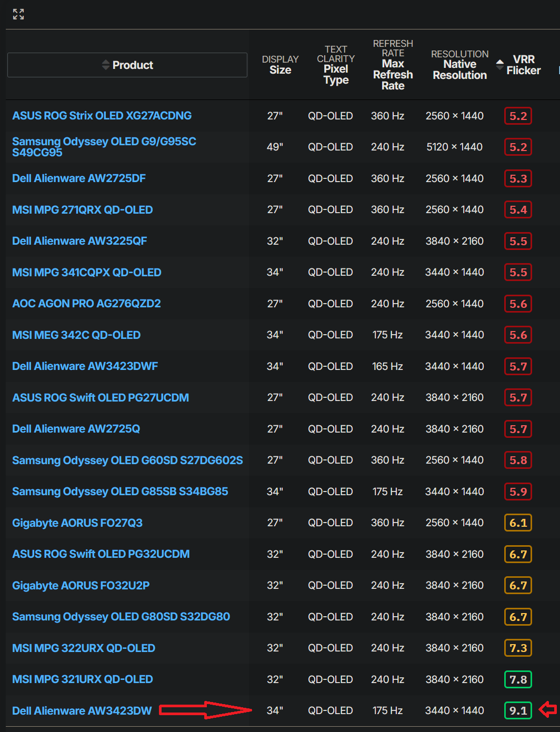
Task: Open Dell Alienware AW3423DWF link
Action: point(85,366)
